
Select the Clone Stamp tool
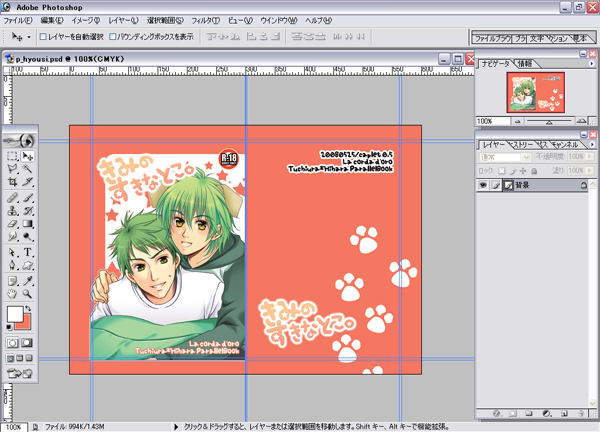pos(13,211)
